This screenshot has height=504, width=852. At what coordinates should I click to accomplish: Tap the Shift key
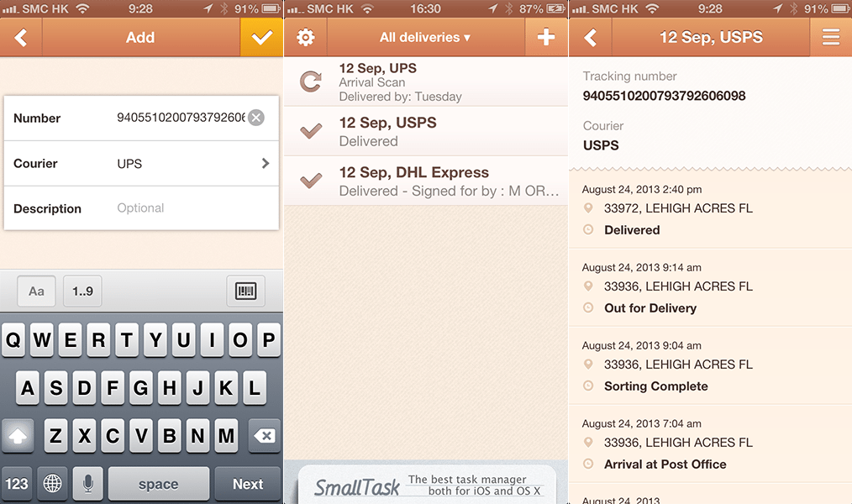pyautogui.click(x=18, y=436)
